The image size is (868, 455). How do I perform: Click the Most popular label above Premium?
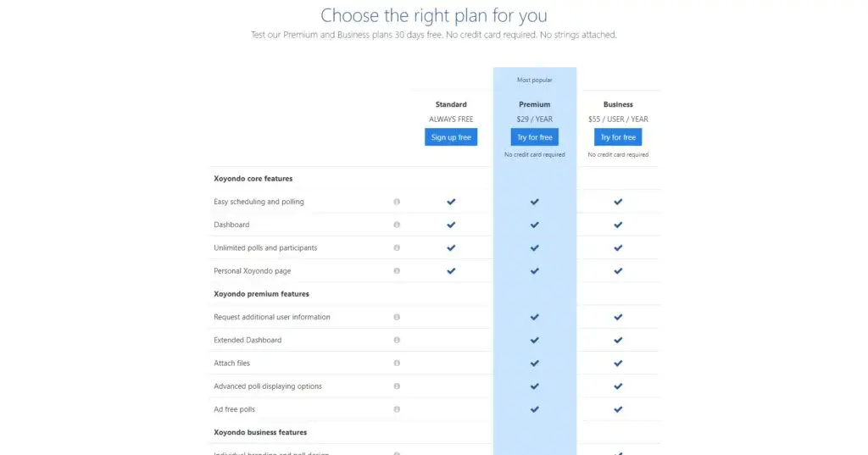pos(535,80)
